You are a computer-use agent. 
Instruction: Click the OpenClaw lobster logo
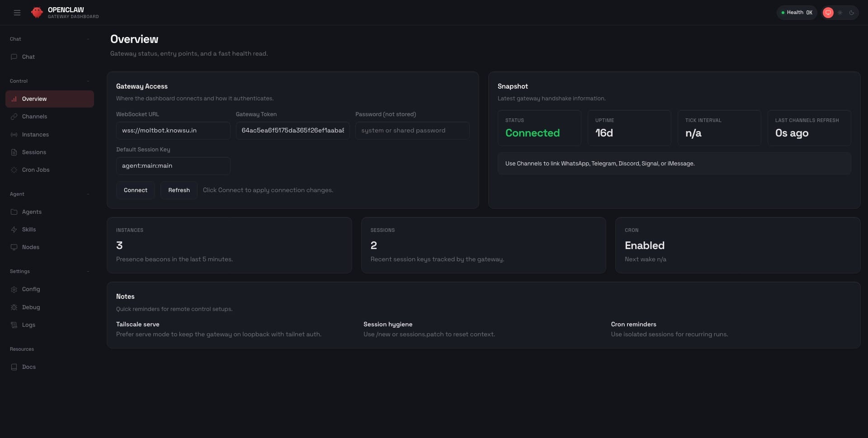pyautogui.click(x=37, y=13)
